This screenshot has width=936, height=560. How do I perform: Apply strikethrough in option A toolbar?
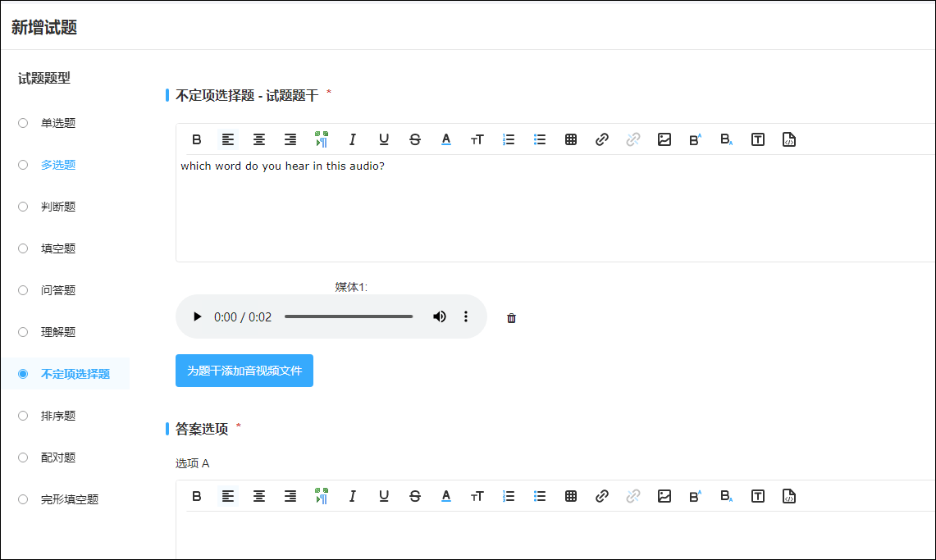(x=415, y=496)
